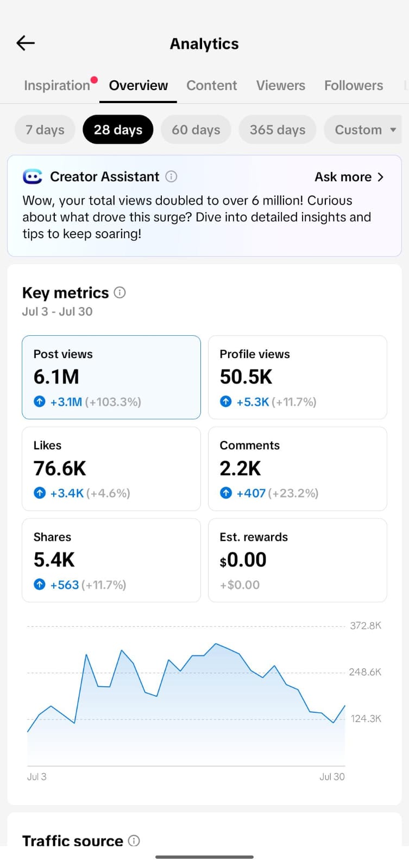Switch to the Content tab
The height and width of the screenshot is (868, 409).
coord(212,85)
